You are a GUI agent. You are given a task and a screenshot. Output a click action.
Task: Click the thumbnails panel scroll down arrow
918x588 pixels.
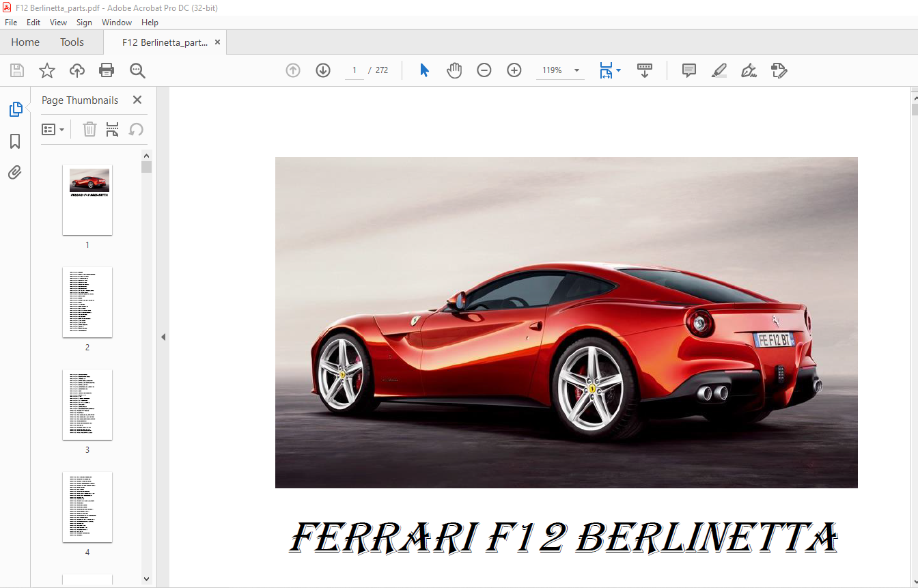click(x=146, y=578)
